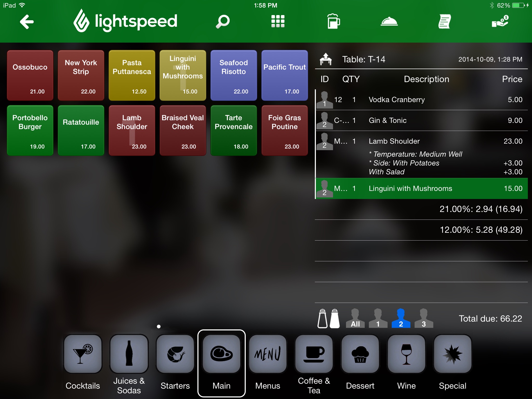The height and width of the screenshot is (399, 532).
Task: Select seat 3 filter
Action: point(424,318)
